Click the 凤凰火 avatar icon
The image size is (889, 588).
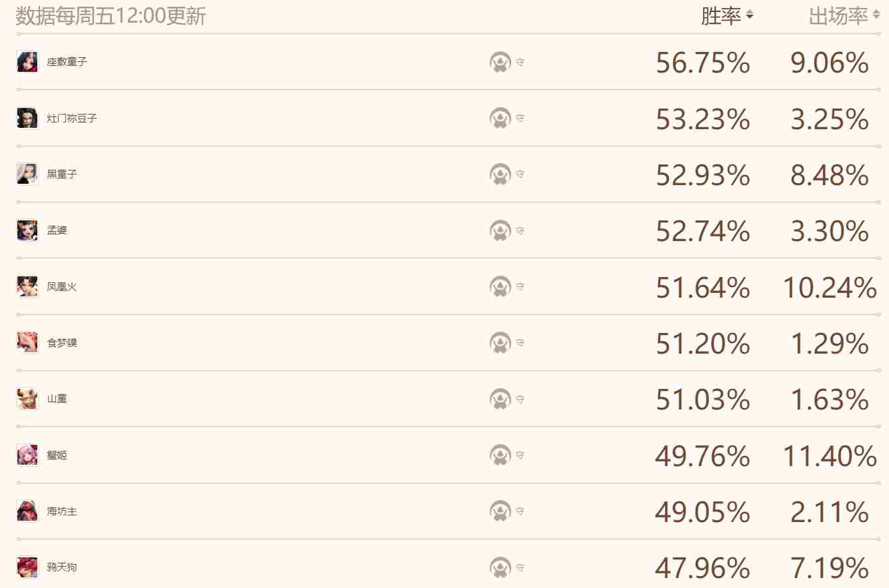[27, 286]
